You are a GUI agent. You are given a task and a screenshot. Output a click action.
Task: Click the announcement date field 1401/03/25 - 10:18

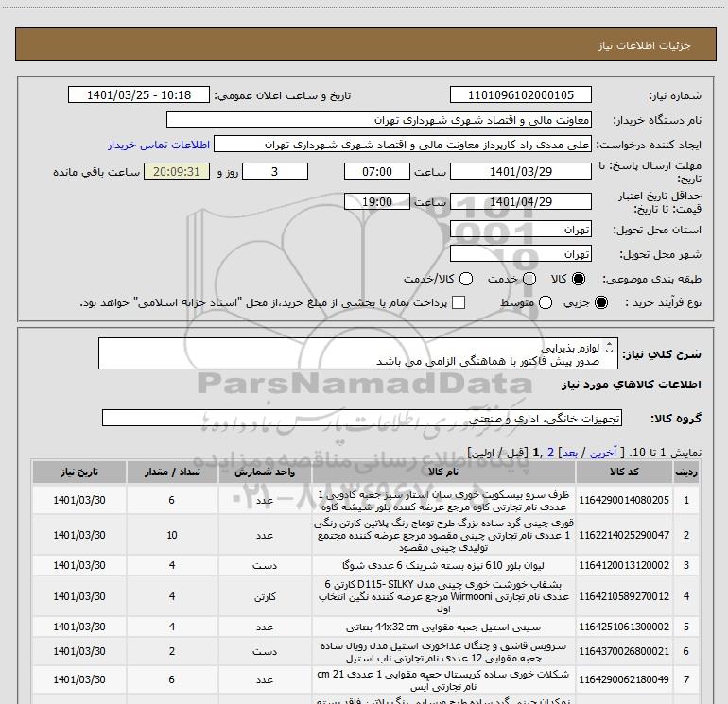139,95
